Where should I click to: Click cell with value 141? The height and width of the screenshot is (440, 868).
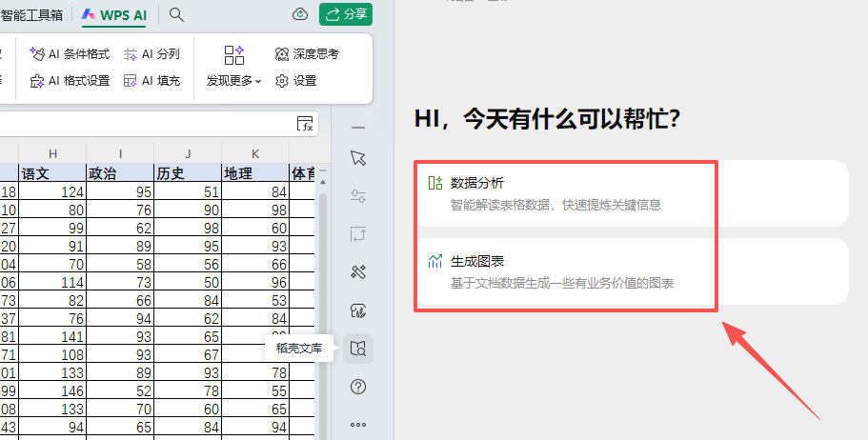pos(52,336)
